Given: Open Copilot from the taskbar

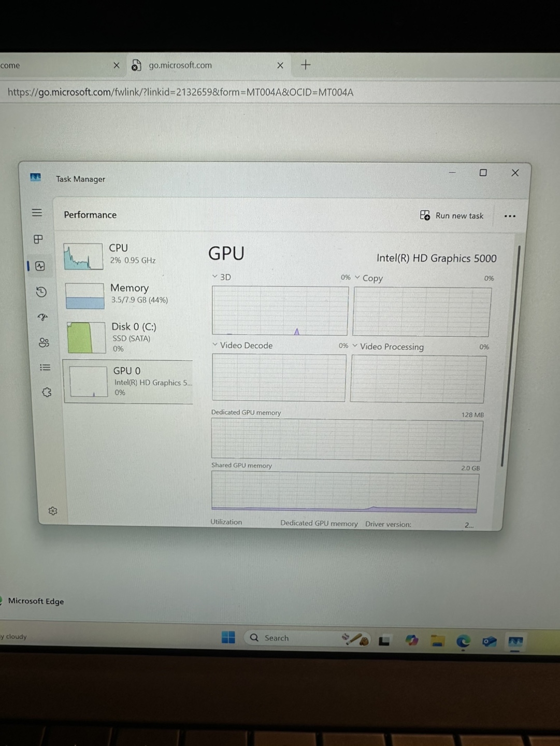Looking at the screenshot, I should tap(412, 640).
